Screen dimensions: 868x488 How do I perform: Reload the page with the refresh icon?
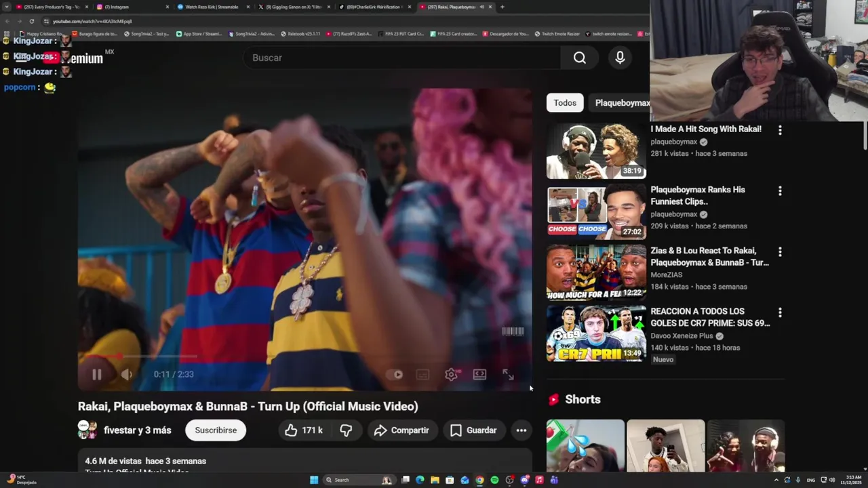[x=31, y=21]
